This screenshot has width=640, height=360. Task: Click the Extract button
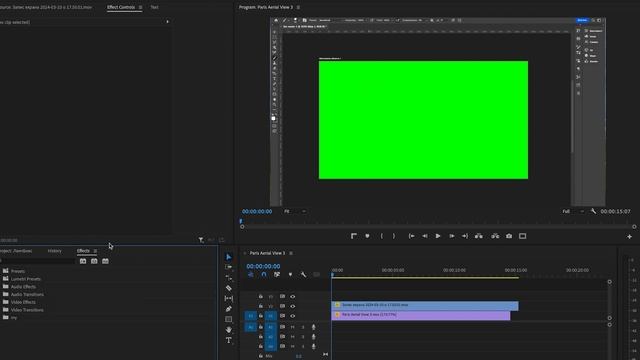tap(495, 236)
